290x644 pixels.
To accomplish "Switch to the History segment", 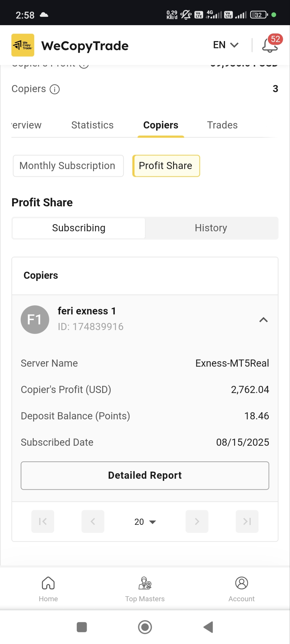I will (x=211, y=228).
